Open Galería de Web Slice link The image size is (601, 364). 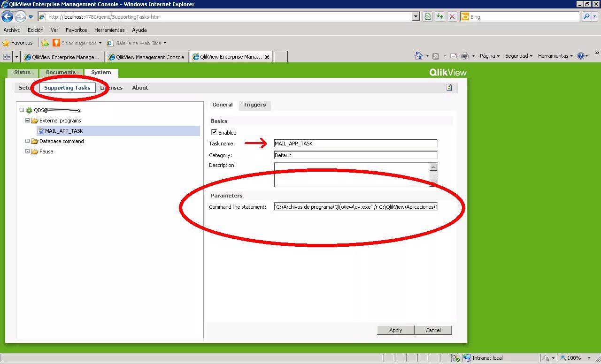point(137,43)
